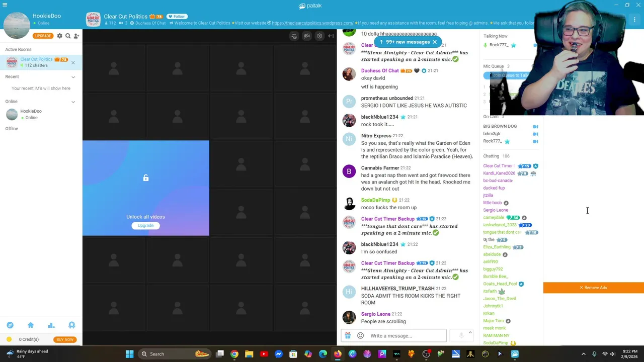The image size is (644, 362).
Task: Open Messenger from taskbar
Action: (x=279, y=354)
